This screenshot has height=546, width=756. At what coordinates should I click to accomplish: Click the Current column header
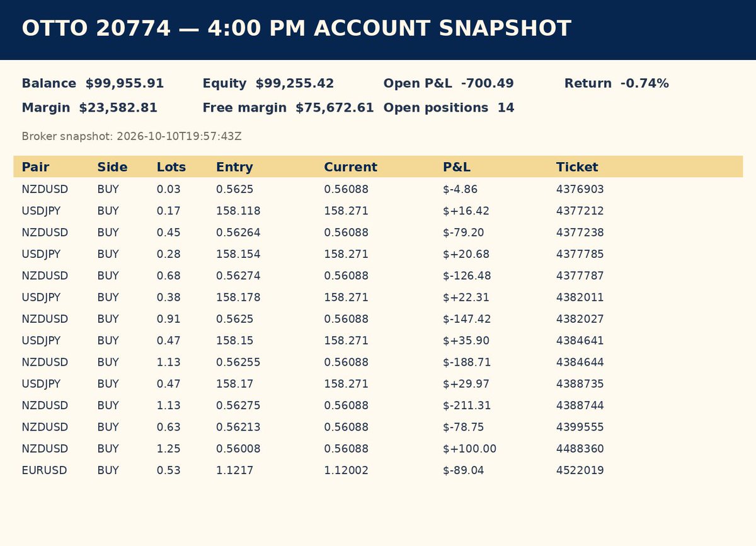coord(350,167)
